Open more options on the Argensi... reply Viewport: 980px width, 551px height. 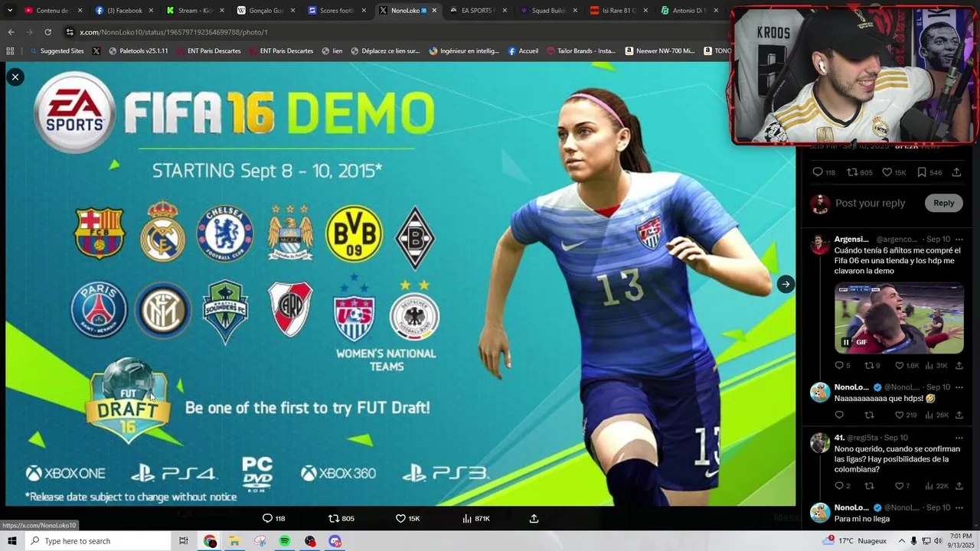[959, 240]
